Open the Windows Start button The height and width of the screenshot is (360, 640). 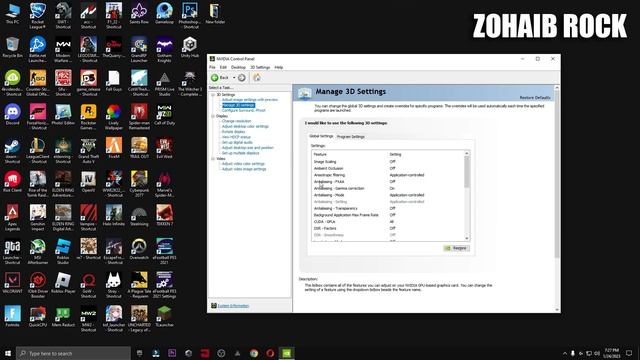tap(8, 353)
